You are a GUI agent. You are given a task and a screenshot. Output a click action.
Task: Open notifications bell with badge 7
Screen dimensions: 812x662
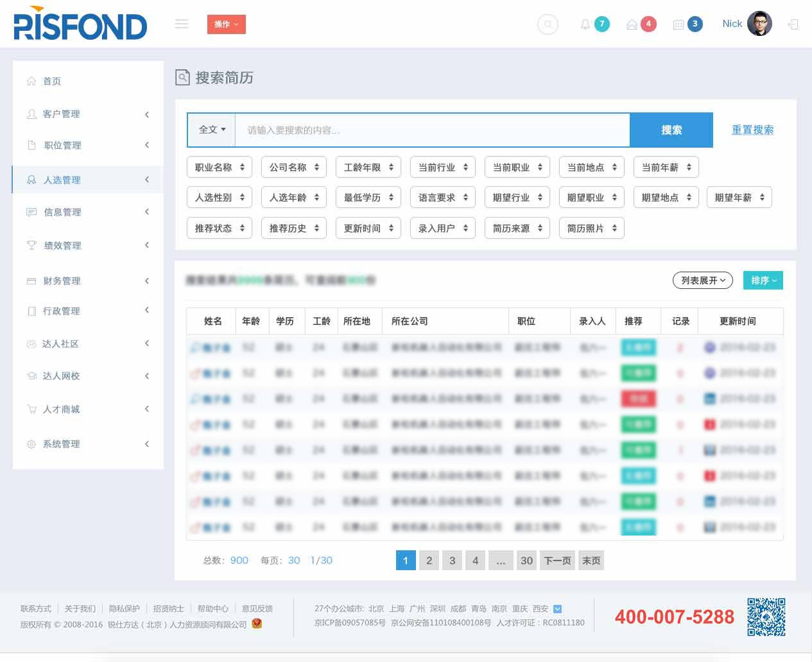point(585,24)
